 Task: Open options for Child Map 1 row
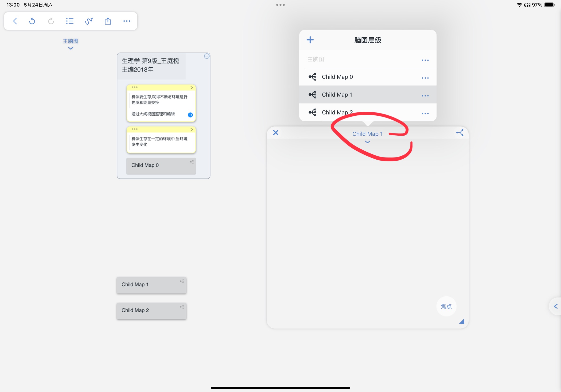coord(425,96)
